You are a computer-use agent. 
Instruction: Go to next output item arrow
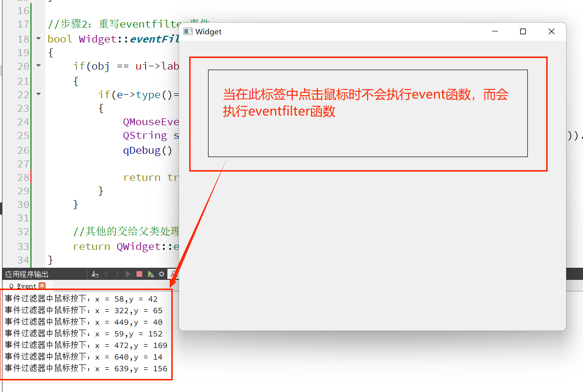click(117, 274)
